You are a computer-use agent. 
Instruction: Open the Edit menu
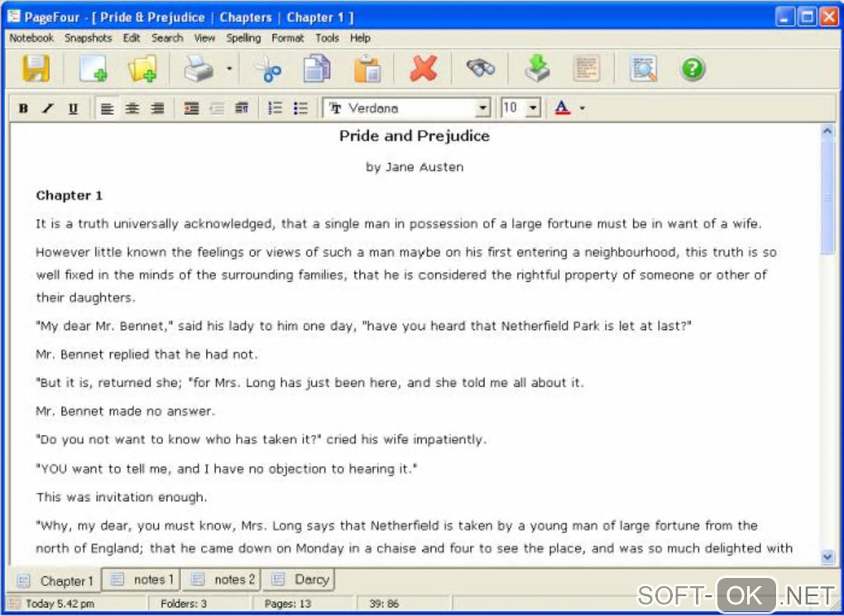pos(132,38)
